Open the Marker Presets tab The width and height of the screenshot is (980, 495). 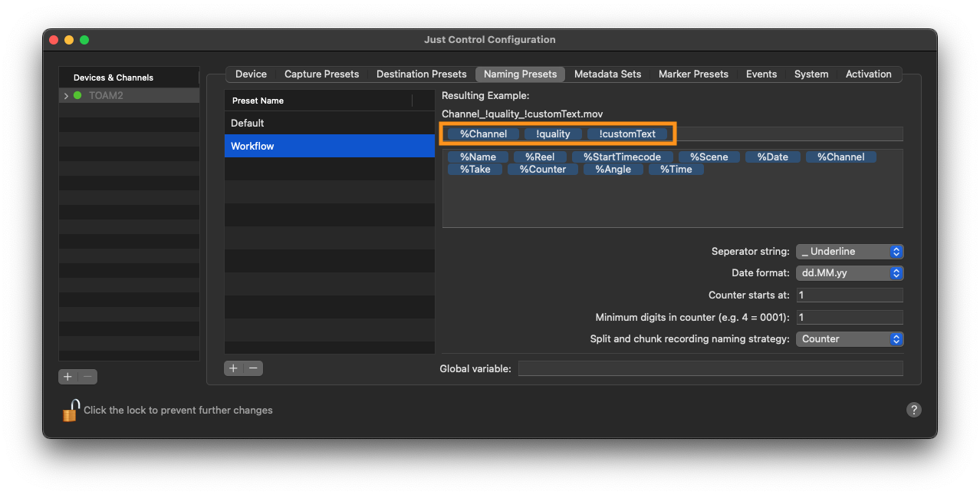click(693, 74)
